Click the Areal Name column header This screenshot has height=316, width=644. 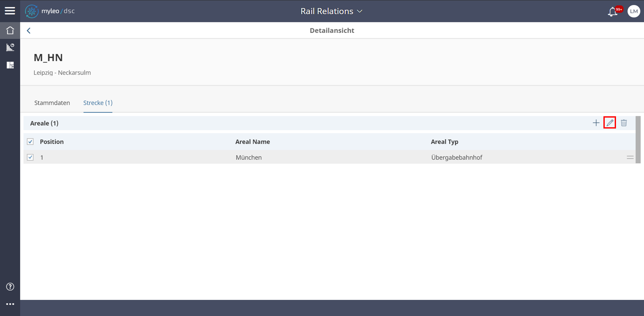253,142
